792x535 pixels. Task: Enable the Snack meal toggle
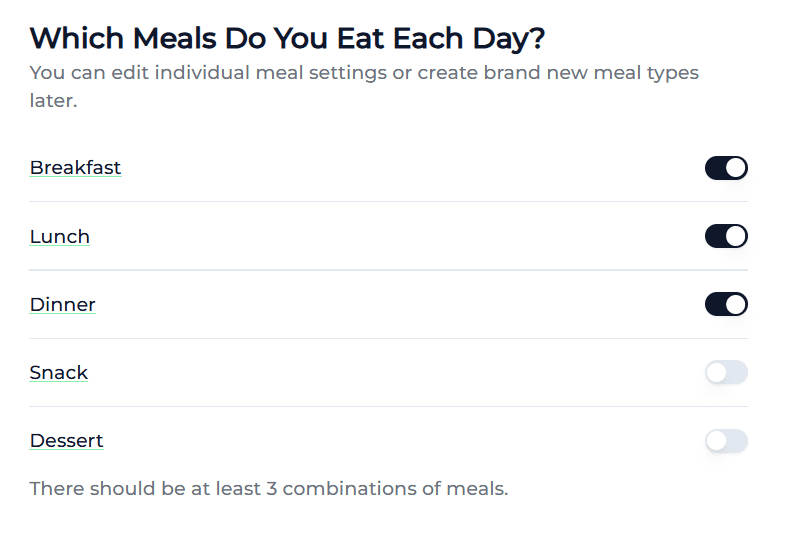(x=726, y=373)
